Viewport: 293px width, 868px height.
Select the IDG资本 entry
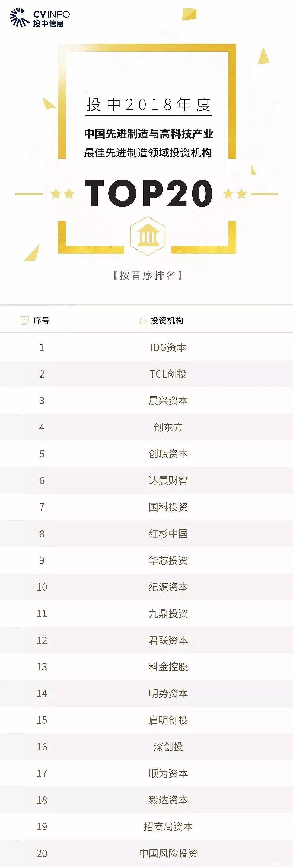(x=168, y=347)
